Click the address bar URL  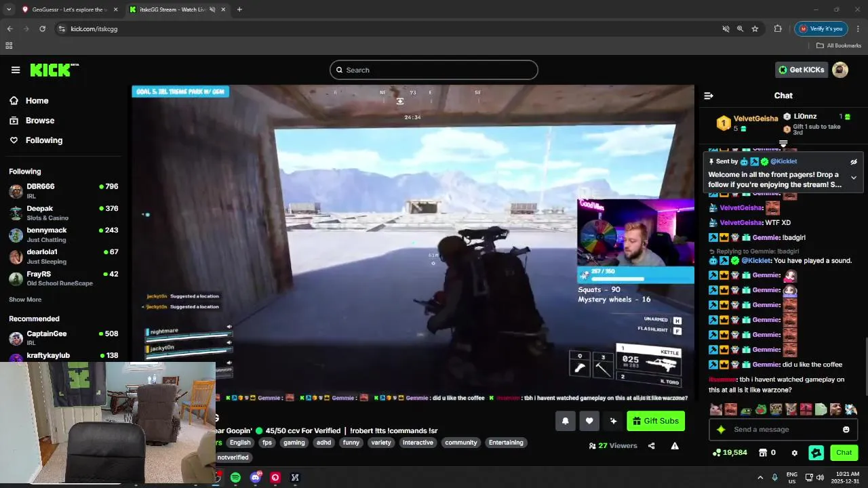click(94, 28)
